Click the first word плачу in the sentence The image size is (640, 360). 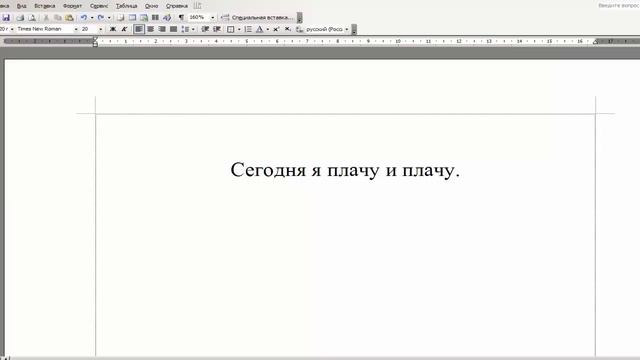(x=353, y=172)
